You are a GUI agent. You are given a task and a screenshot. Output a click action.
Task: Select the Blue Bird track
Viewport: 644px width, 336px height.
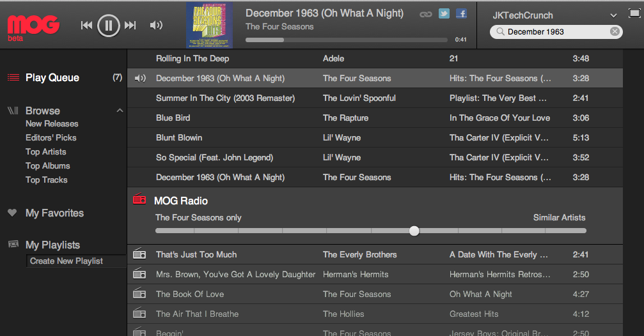pyautogui.click(x=173, y=118)
